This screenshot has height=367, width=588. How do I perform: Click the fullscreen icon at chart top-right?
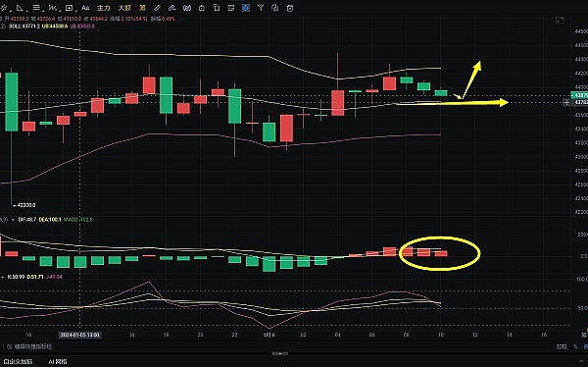pyautogui.click(x=560, y=21)
